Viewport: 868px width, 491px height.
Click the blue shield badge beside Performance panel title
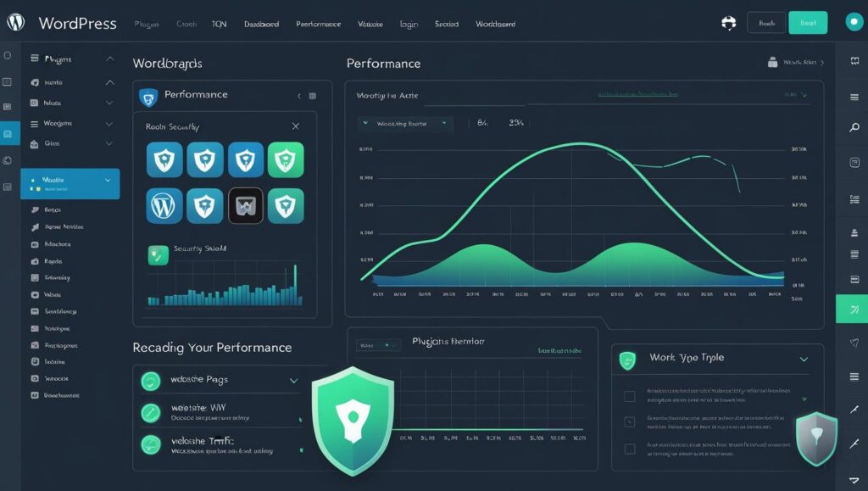pos(148,98)
